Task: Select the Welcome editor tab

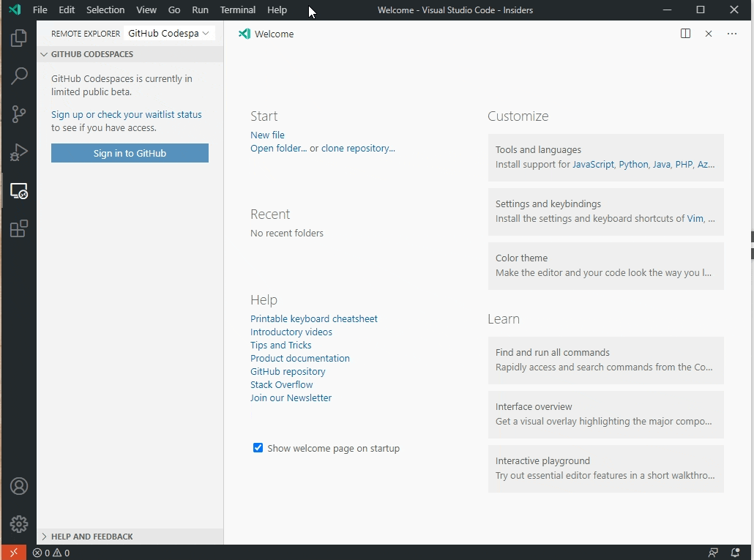Action: 266,34
